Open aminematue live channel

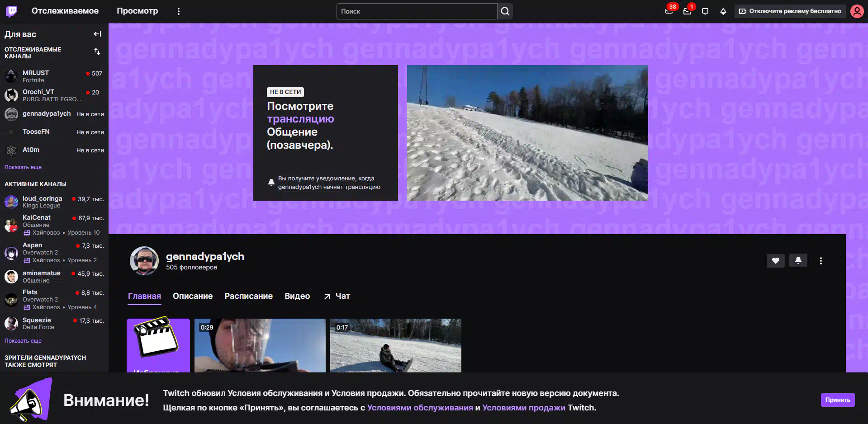click(x=54, y=277)
